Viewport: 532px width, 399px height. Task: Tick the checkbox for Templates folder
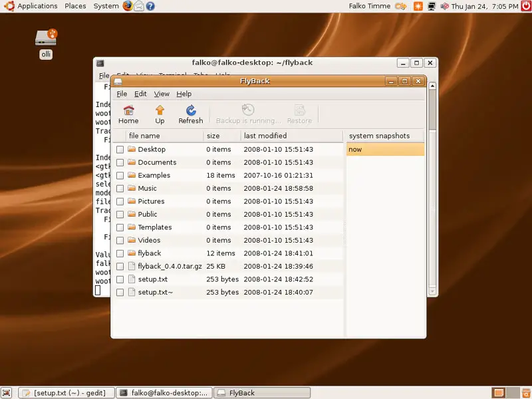tap(120, 227)
